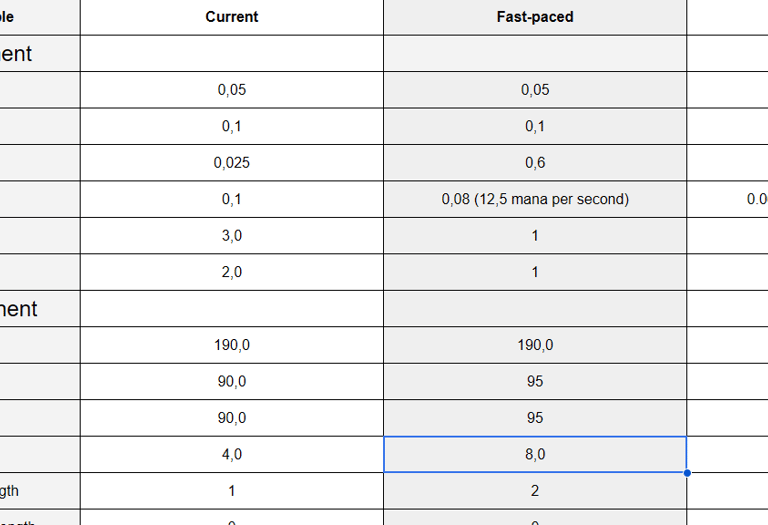Select Current 0,1 cell beside the mana cell
Screen dimensions: 768x525
(231, 199)
